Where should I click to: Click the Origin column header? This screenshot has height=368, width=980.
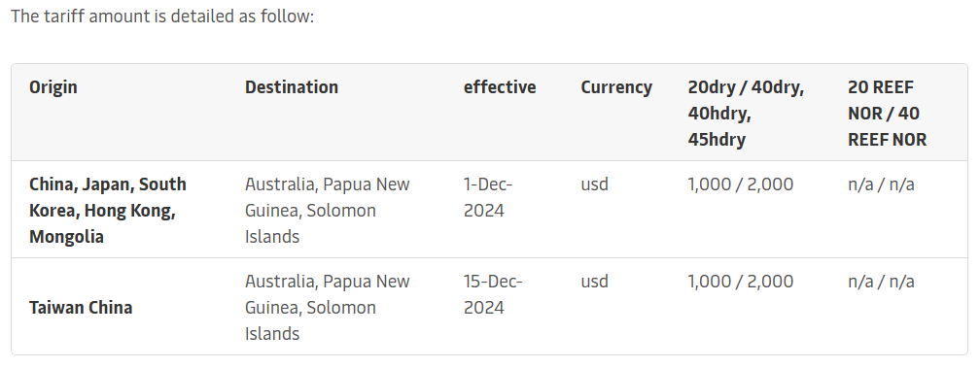[53, 87]
